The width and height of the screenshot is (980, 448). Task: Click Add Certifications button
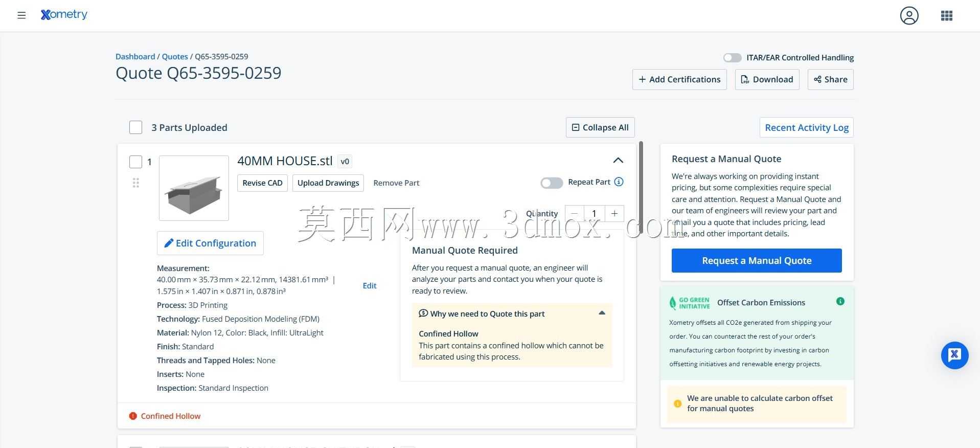(679, 79)
